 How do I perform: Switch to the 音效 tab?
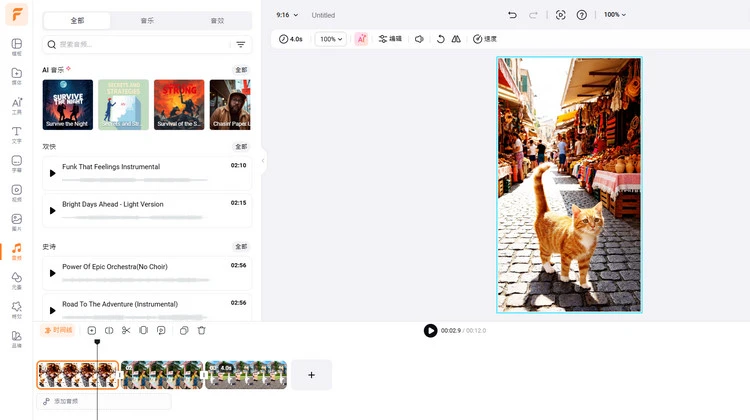click(217, 20)
